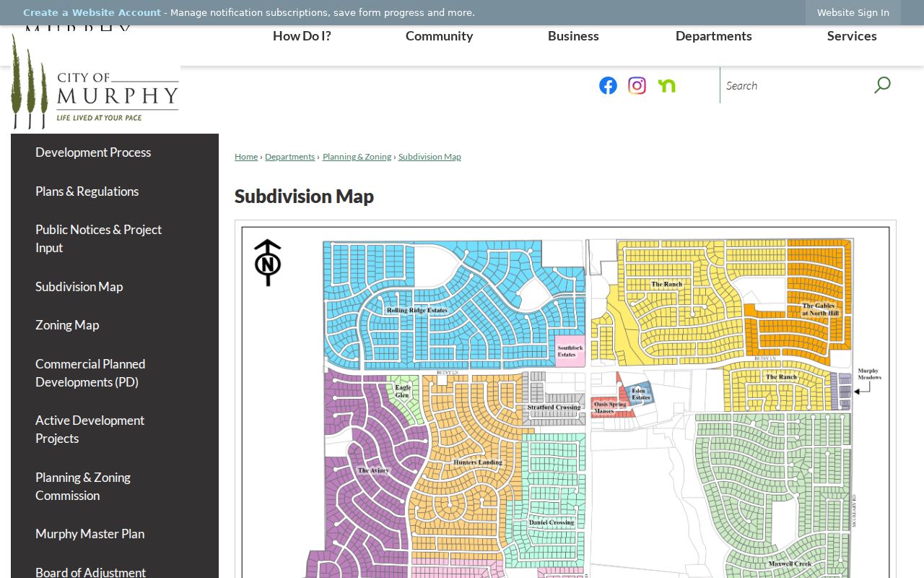
Task: Go to Planning & Zoning breadcrumb
Action: pos(357,157)
